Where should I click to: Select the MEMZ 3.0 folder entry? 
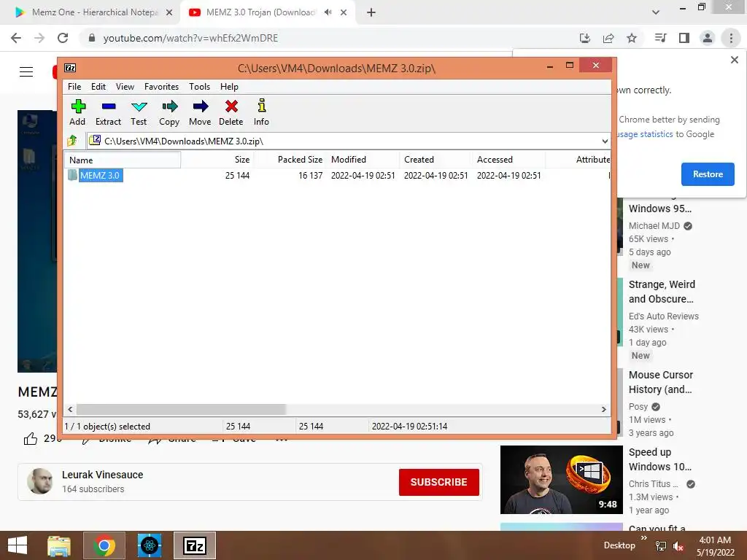pos(99,175)
